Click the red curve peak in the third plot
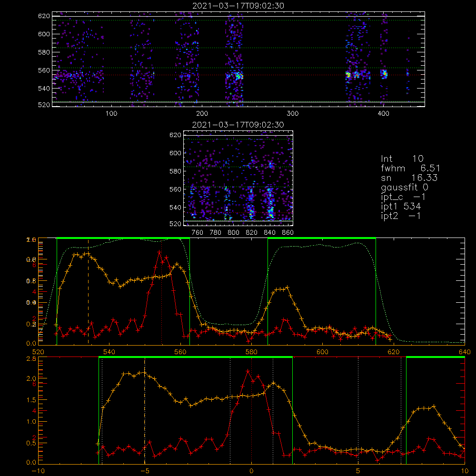476x476 pixels. point(159,252)
